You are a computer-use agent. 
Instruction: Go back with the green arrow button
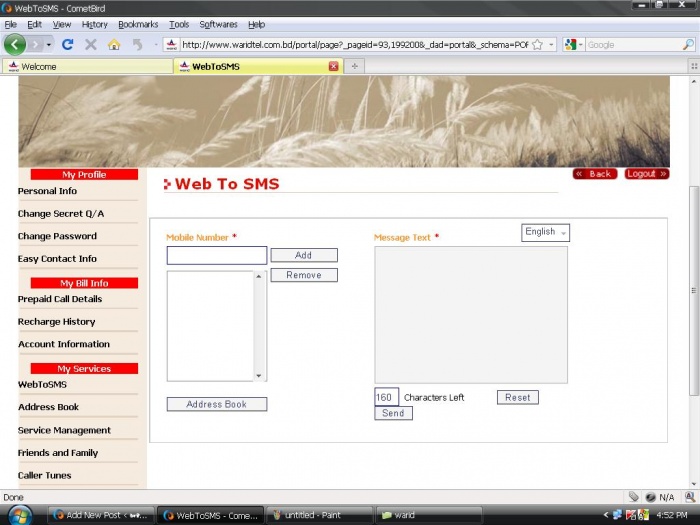(15, 44)
